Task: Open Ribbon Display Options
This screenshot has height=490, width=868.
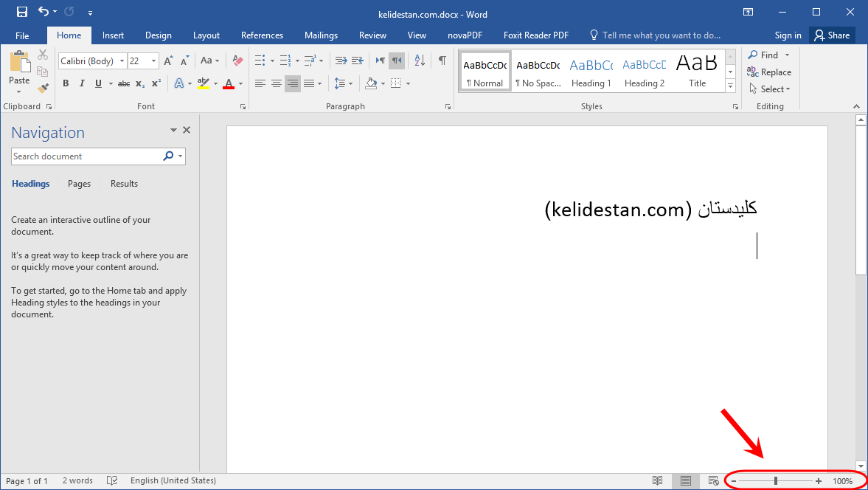Action: [748, 12]
